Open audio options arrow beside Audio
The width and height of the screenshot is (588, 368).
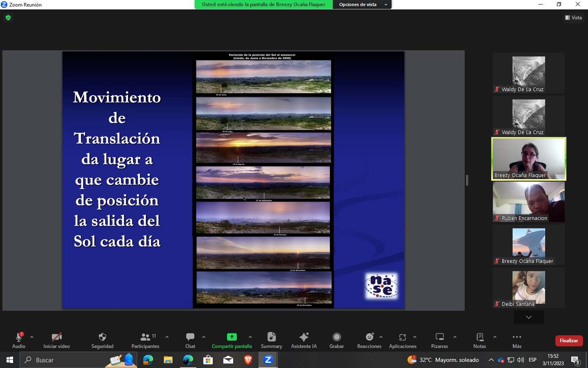pos(32,337)
